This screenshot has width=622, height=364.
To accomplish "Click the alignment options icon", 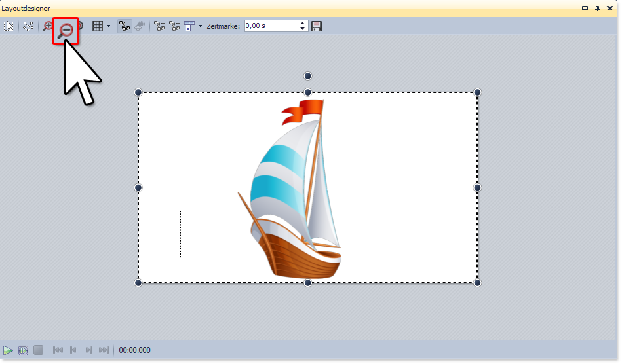I will click(x=189, y=26).
